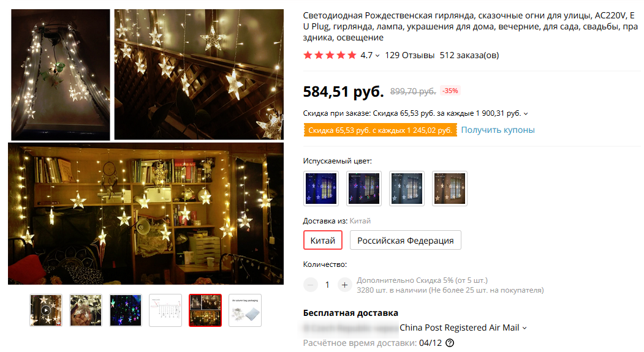Open China Post Registered Air Mail dropdown

pyautogui.click(x=463, y=328)
